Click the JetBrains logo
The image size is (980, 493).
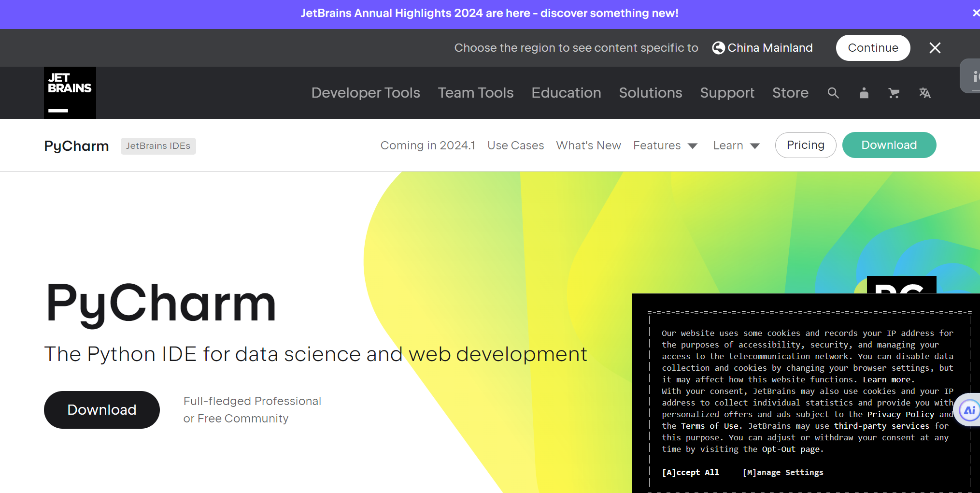(x=70, y=93)
